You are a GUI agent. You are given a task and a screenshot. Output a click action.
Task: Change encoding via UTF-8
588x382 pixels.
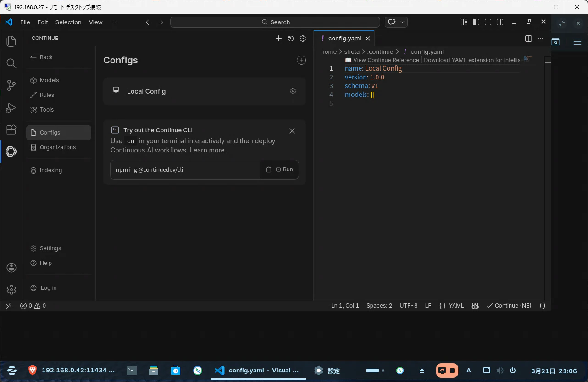[x=409, y=306]
